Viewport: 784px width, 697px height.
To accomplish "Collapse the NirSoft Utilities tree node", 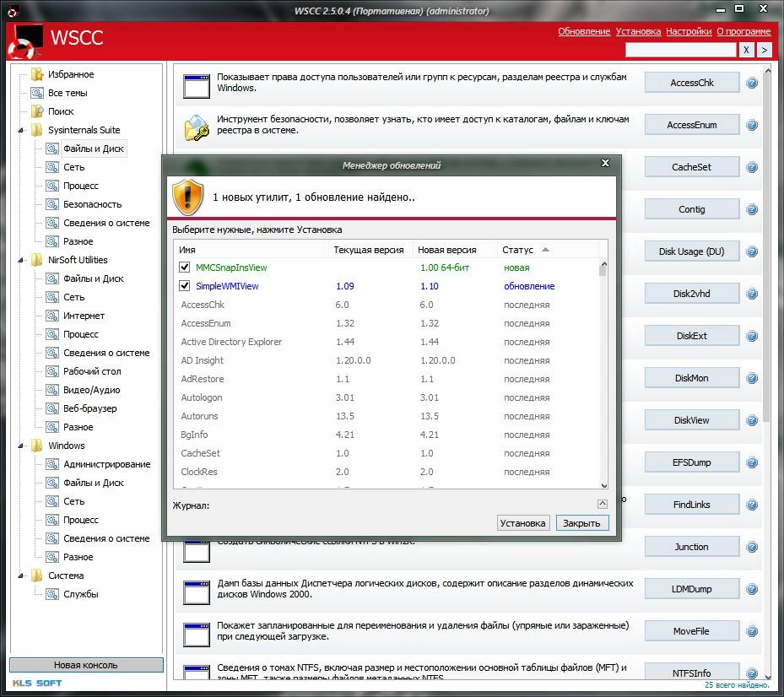I will (x=20, y=261).
